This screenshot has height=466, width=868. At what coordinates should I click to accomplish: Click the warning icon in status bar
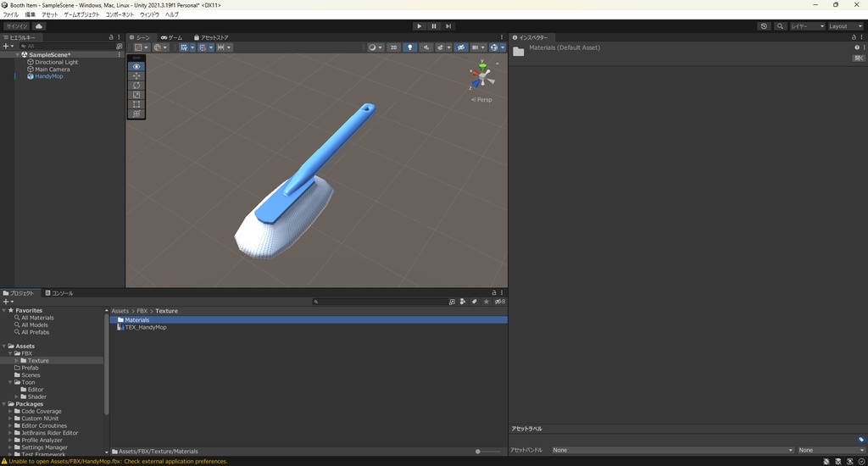click(4, 461)
